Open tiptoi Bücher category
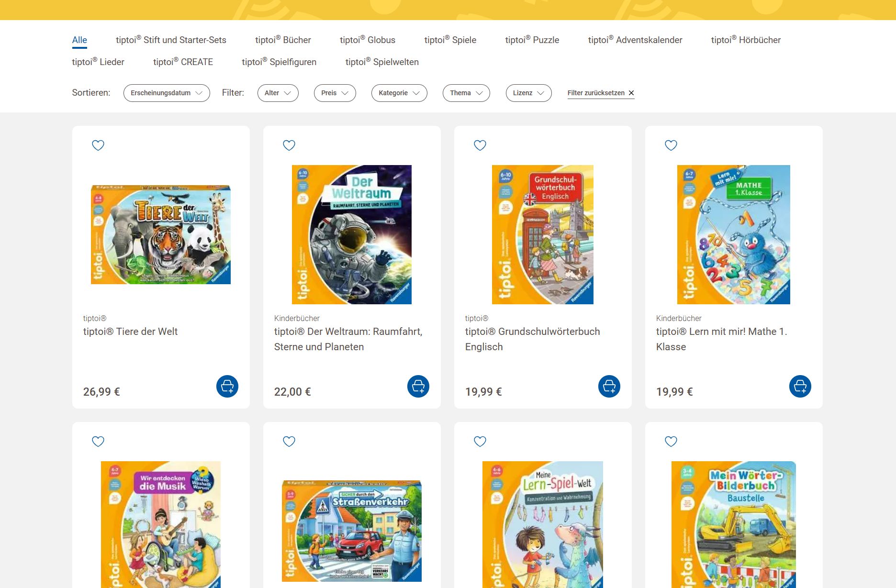This screenshot has height=588, width=896. pyautogui.click(x=283, y=40)
